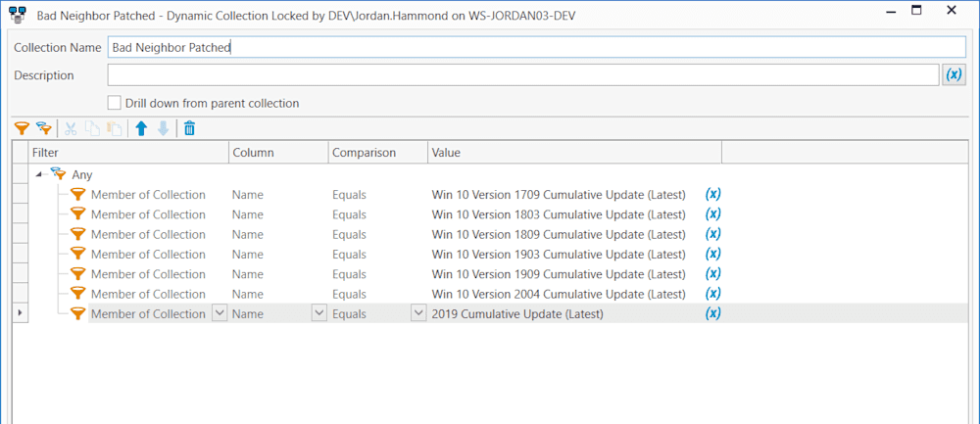Click the Delete trash can icon
This screenshot has height=424, width=980.
point(189,128)
